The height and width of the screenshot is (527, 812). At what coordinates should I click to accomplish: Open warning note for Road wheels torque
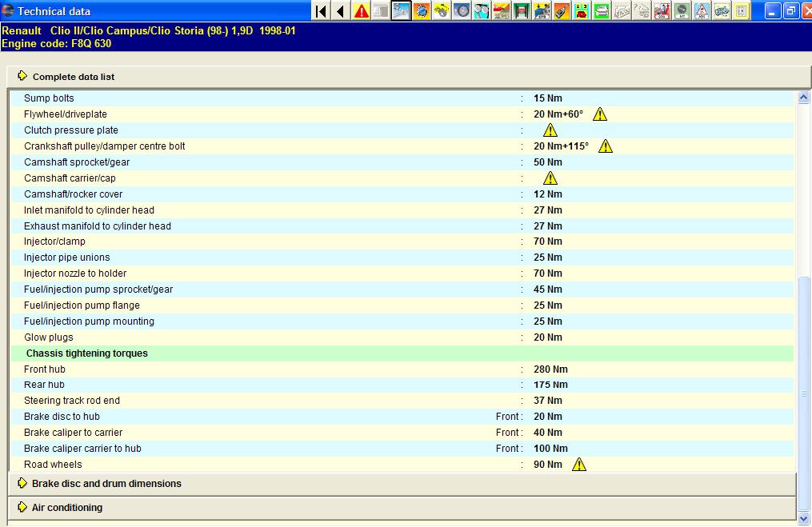click(x=579, y=465)
